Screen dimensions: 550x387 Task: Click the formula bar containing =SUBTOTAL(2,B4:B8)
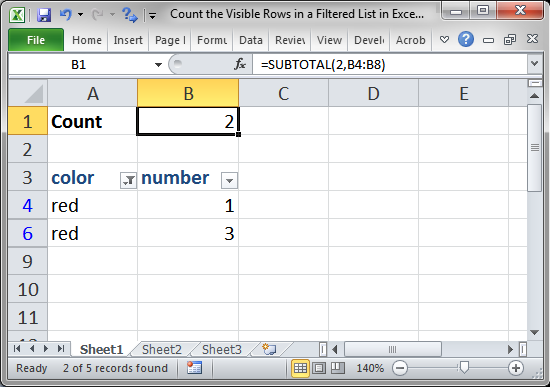tap(389, 65)
